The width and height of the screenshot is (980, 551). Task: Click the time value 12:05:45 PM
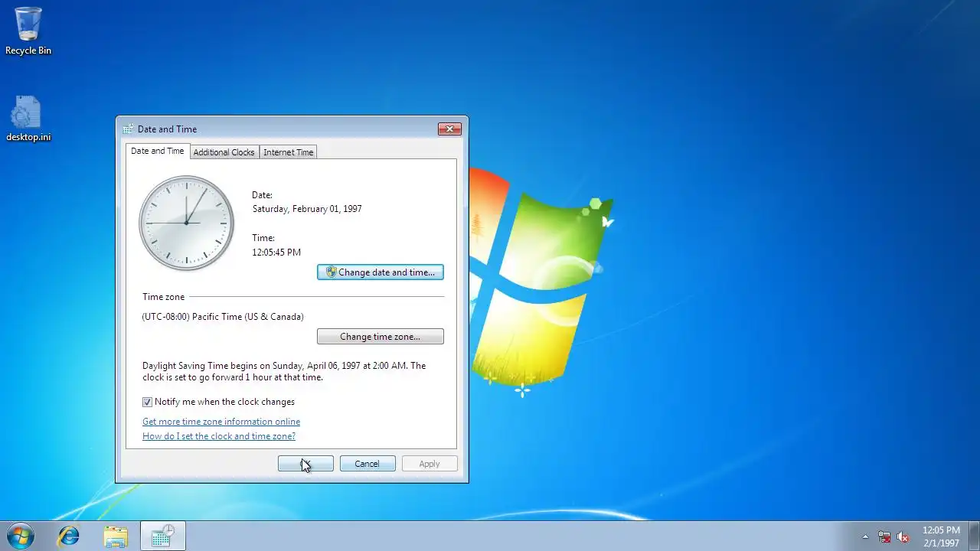pos(276,253)
